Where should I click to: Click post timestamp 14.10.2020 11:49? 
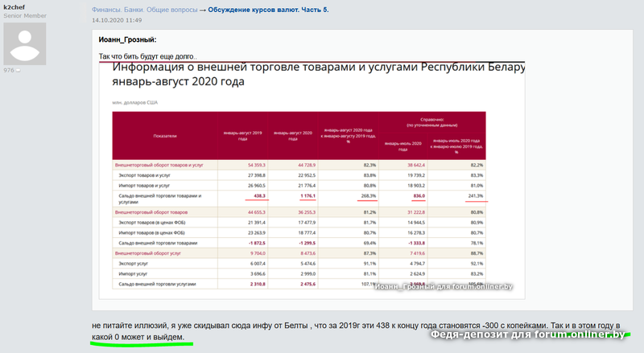117,20
